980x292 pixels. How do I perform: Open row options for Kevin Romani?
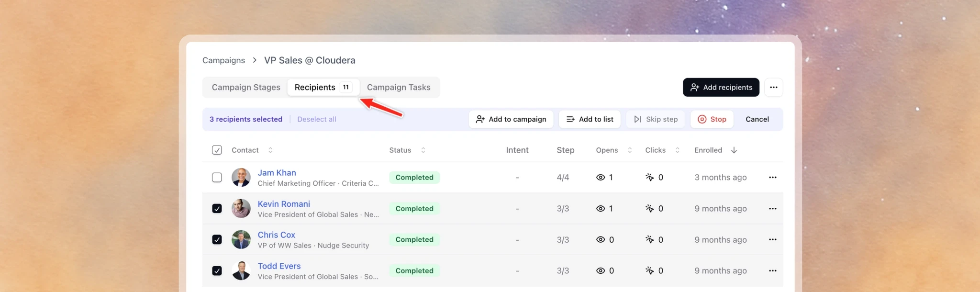pos(772,208)
